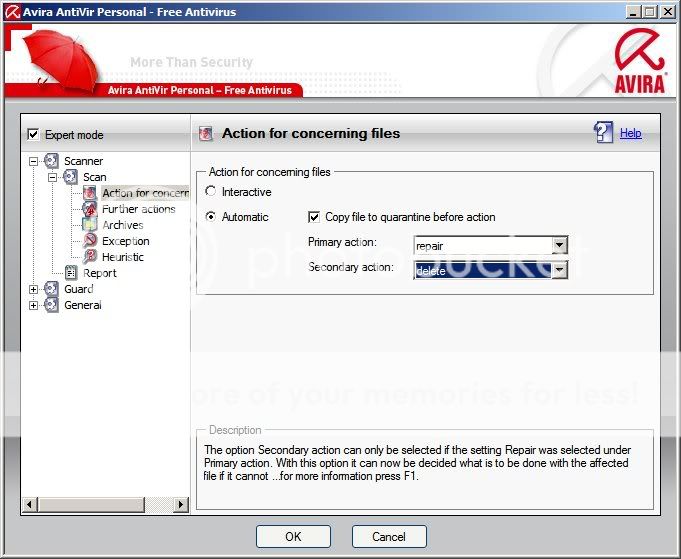This screenshot has height=559, width=681.
Task: Expand the Guard tree node
Action: 33,289
